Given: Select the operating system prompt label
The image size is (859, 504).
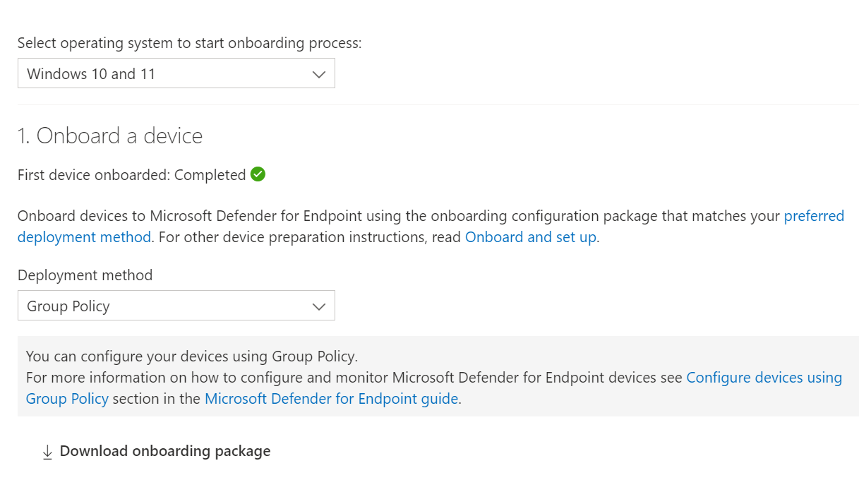Looking at the screenshot, I should [191, 42].
